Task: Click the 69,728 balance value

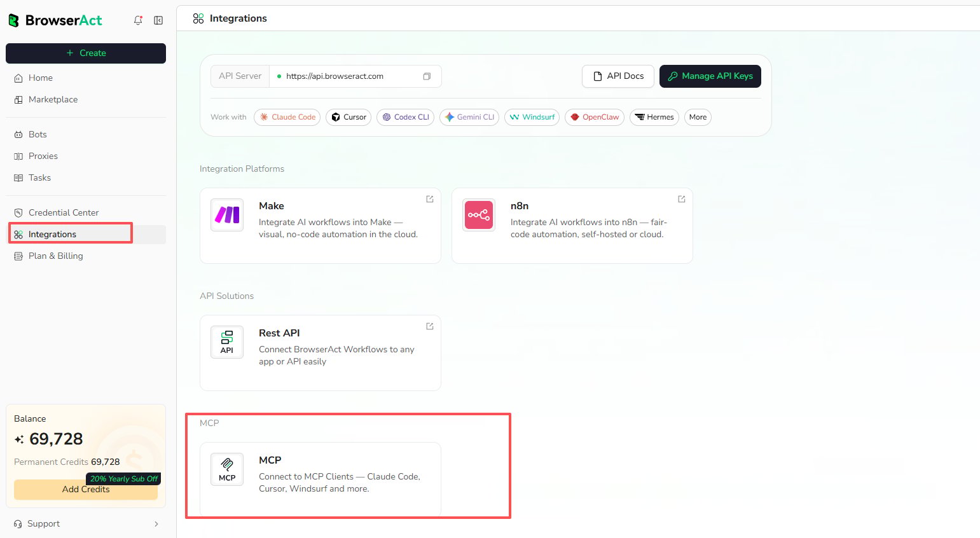Action: [x=56, y=439]
